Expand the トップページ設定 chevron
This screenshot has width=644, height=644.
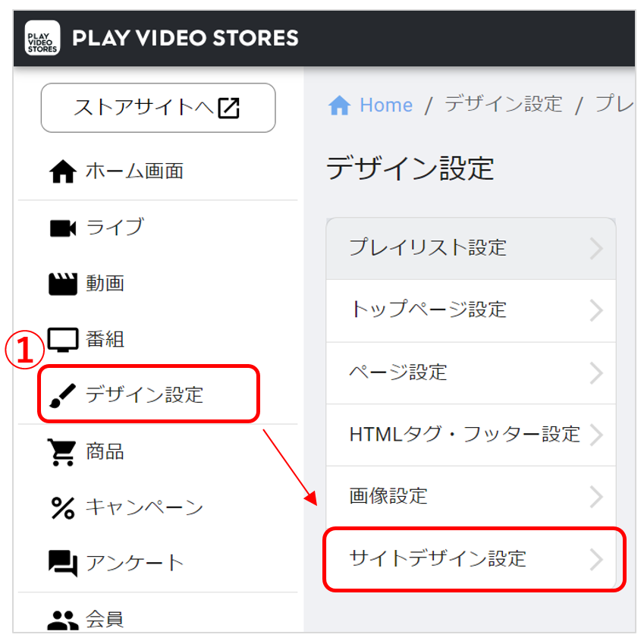pyautogui.click(x=596, y=310)
